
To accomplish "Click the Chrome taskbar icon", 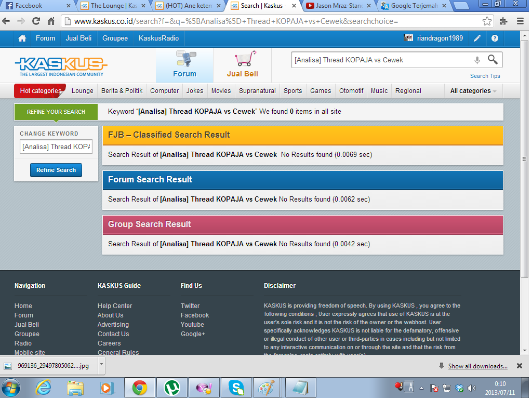I will click(139, 388).
